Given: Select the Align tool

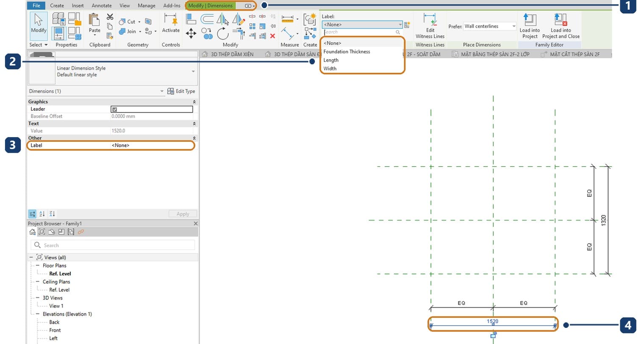Looking at the screenshot, I should click(191, 19).
